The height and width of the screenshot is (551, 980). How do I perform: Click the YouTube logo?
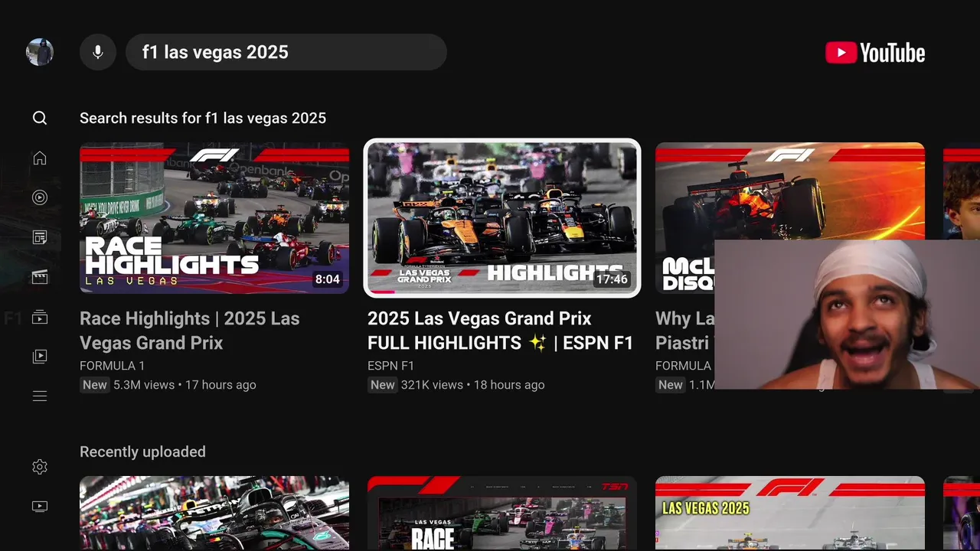point(875,52)
